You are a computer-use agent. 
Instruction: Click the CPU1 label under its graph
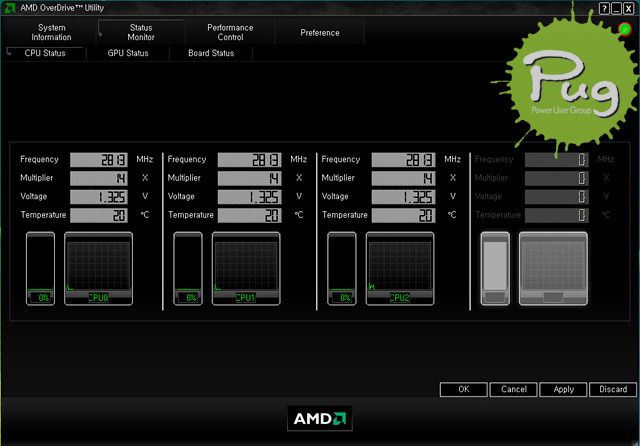(246, 298)
